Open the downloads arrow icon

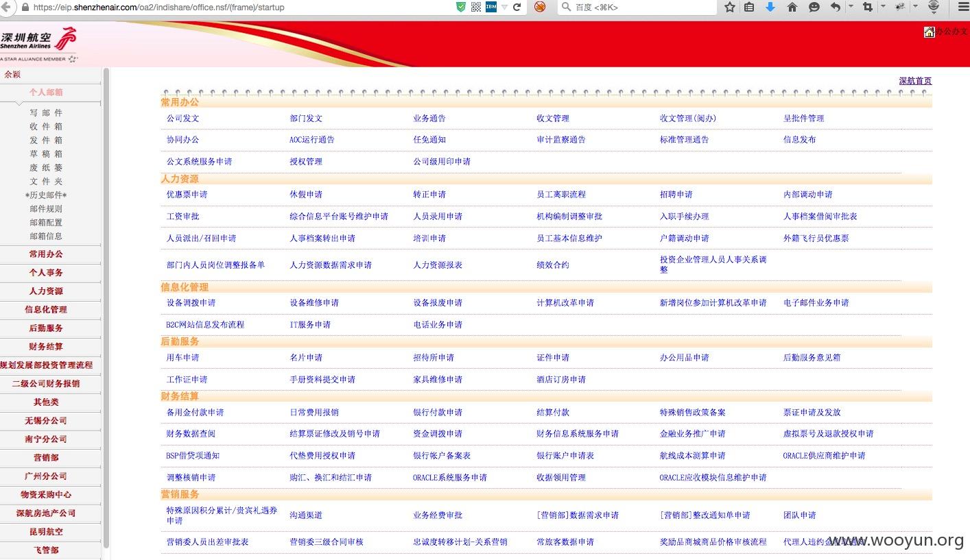(x=770, y=7)
